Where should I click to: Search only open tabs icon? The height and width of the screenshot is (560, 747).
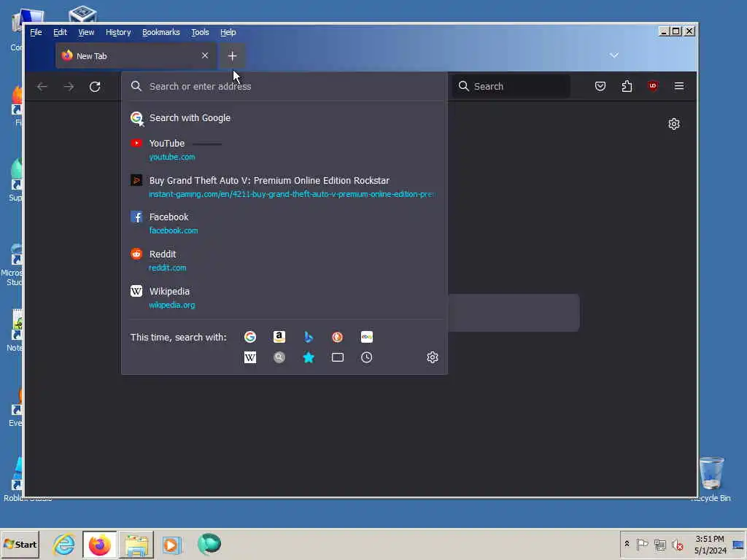tap(337, 357)
